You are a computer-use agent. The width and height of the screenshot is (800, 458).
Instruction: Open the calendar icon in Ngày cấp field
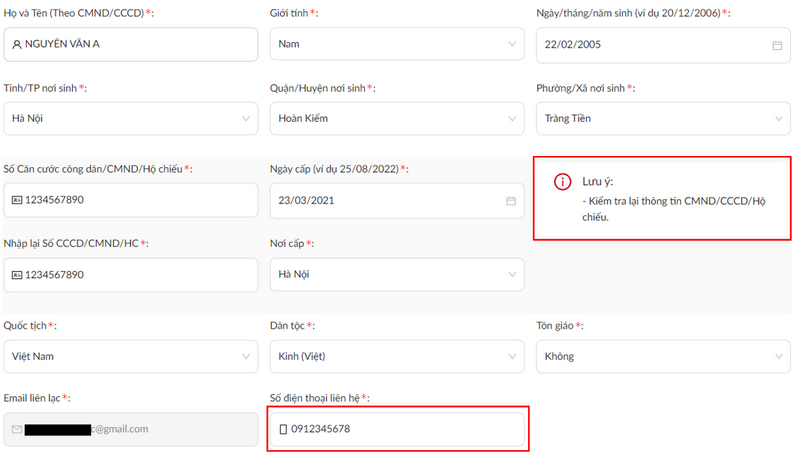(511, 201)
